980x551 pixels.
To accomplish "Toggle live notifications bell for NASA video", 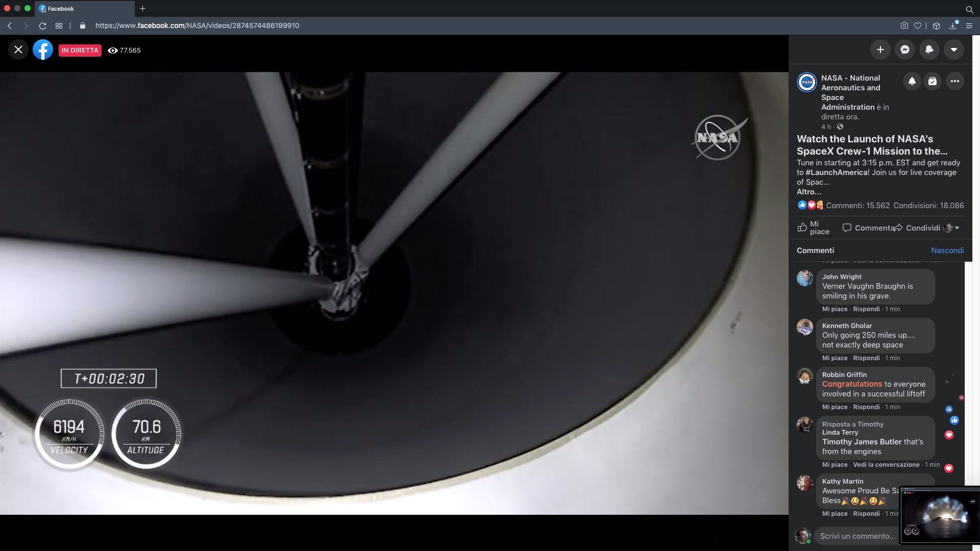I will pyautogui.click(x=912, y=81).
